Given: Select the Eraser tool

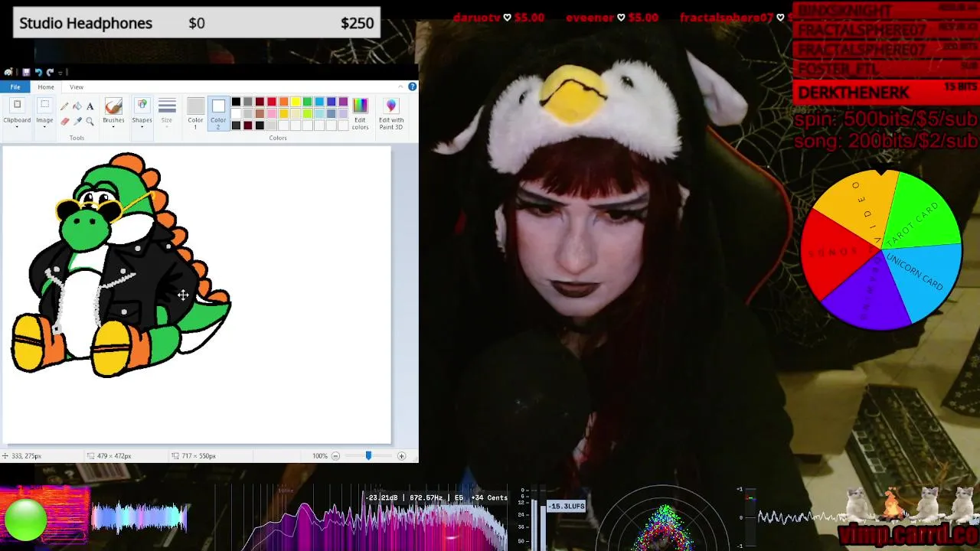Looking at the screenshot, I should 64,121.
